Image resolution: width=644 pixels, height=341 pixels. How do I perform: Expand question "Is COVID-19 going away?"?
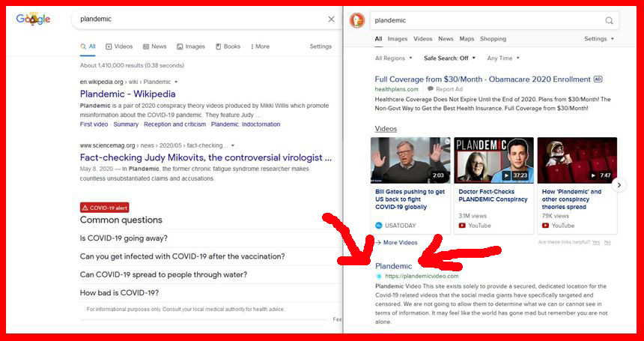124,238
